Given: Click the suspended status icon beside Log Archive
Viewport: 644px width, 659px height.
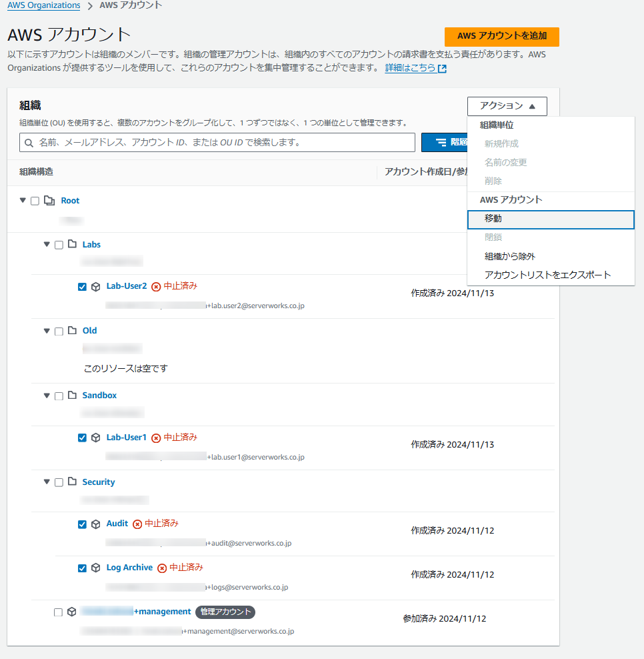Looking at the screenshot, I should point(162,568).
